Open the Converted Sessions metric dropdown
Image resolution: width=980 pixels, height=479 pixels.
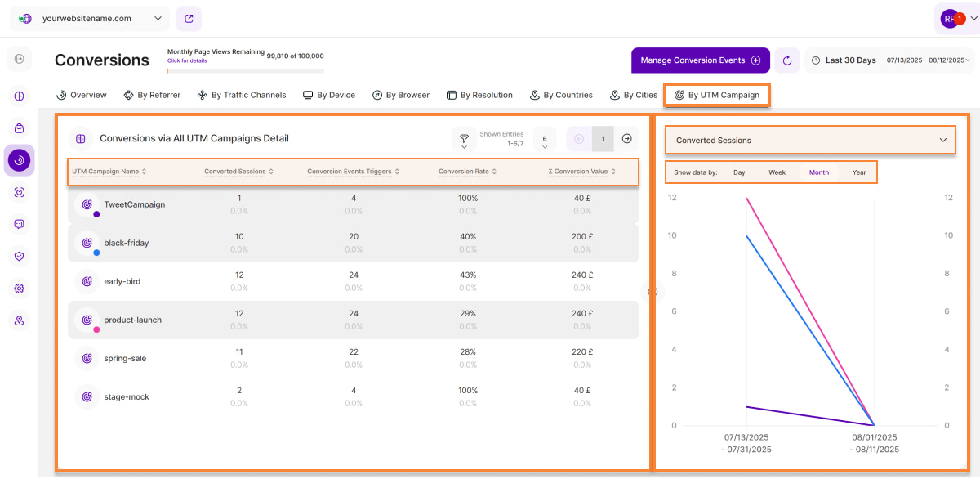click(x=810, y=141)
